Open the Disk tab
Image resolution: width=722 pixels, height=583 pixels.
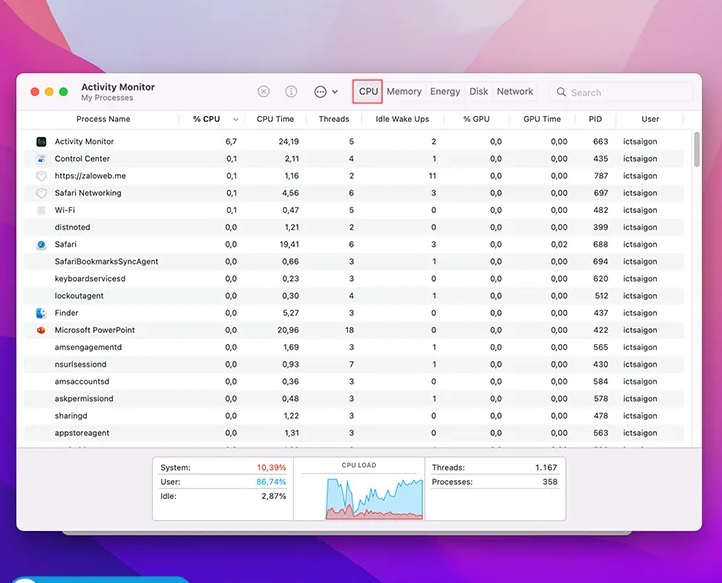click(x=478, y=91)
